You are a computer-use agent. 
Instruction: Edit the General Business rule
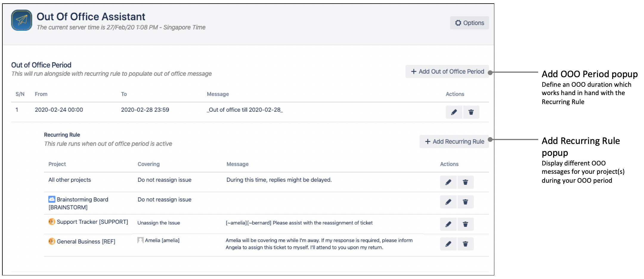(x=448, y=244)
